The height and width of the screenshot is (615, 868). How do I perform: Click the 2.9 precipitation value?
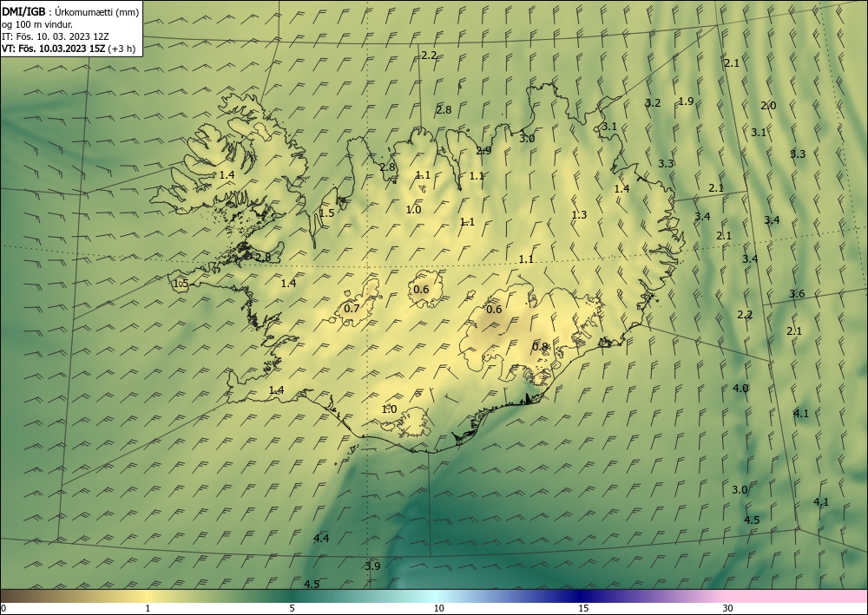(x=483, y=150)
